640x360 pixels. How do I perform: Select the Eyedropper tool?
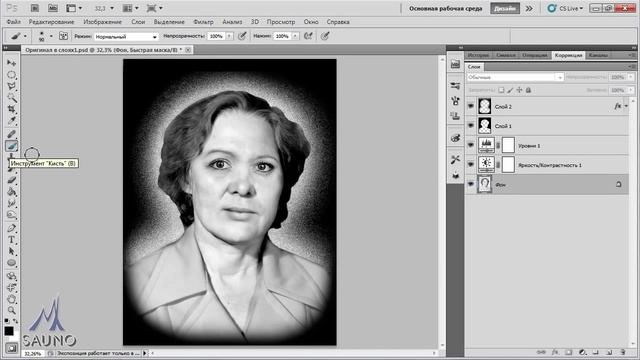click(x=11, y=121)
